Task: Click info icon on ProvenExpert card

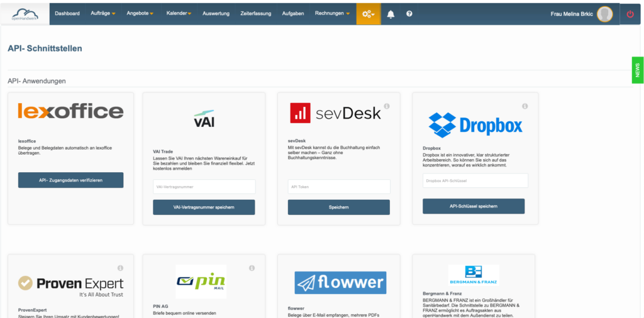Action: [120, 268]
